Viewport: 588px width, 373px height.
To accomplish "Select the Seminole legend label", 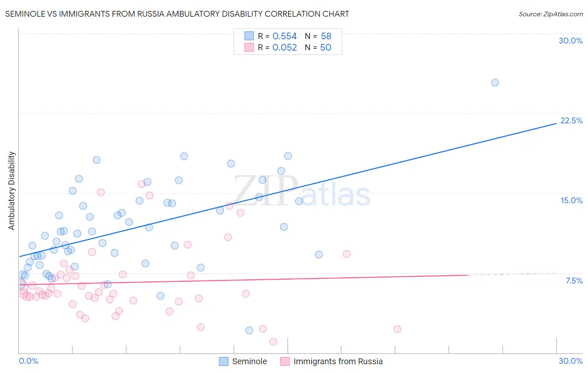I will (250, 361).
